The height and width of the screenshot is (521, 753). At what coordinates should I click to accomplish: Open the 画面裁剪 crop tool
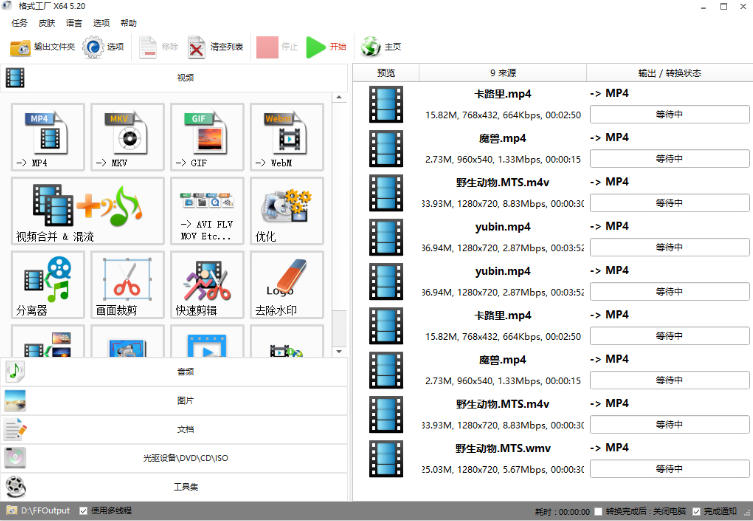(x=127, y=285)
